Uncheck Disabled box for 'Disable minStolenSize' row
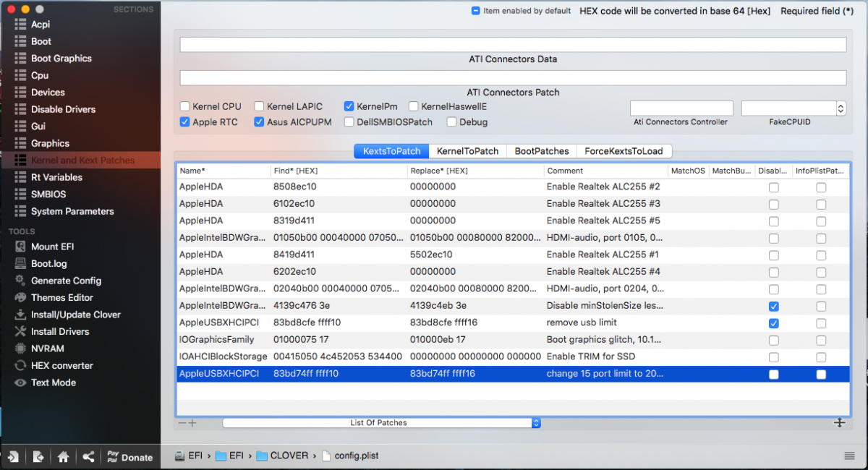 click(774, 306)
